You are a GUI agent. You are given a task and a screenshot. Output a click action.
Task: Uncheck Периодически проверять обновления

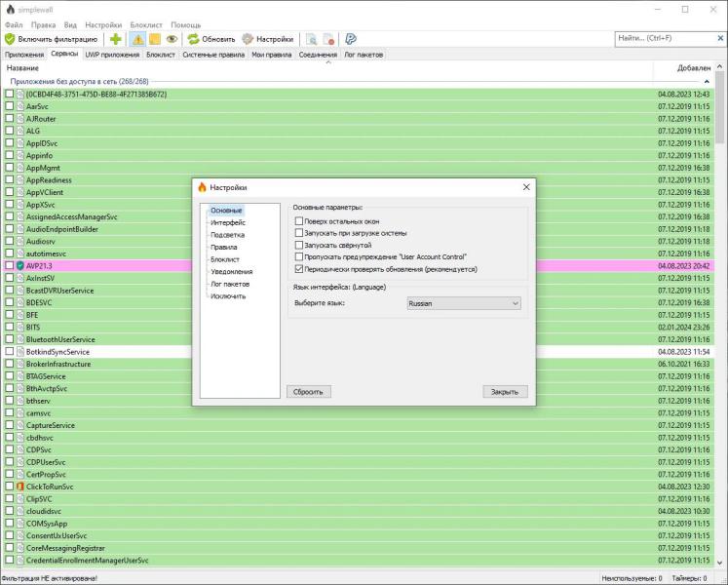299,268
